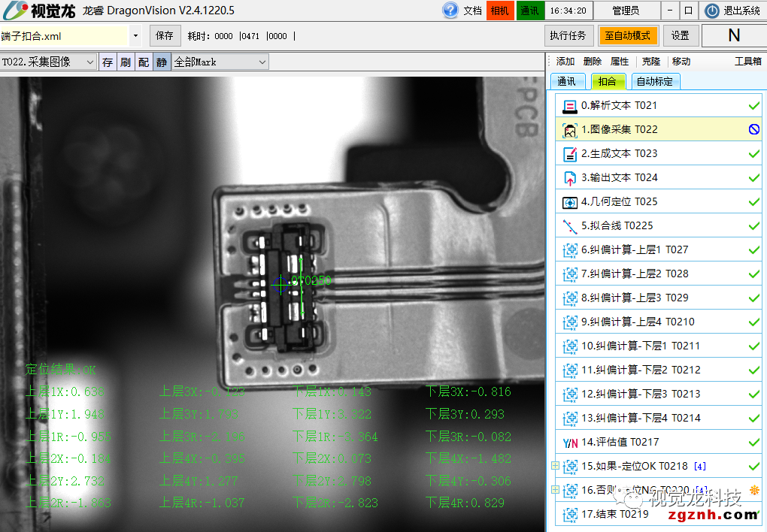The image size is (767, 532).
Task: Click the 输出文本 T024 export icon
Action: (x=569, y=178)
